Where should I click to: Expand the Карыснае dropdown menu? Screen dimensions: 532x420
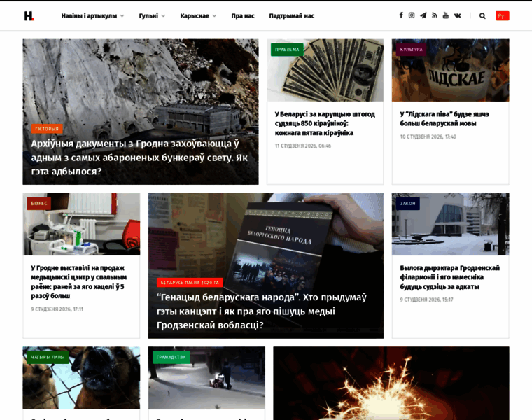click(198, 15)
